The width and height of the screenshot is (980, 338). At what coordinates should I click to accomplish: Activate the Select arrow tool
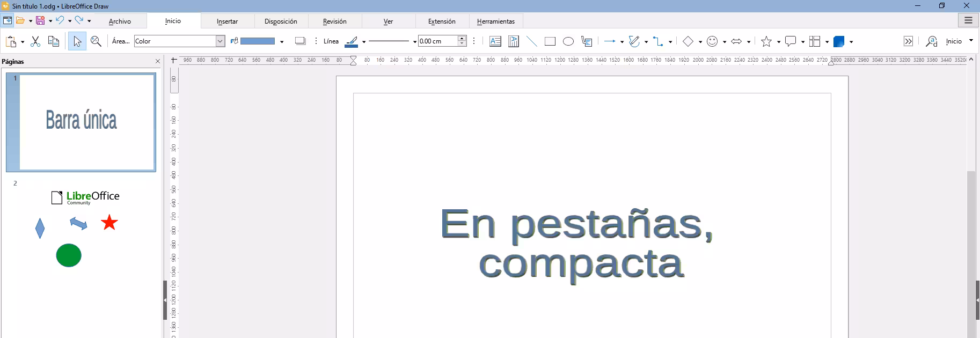77,41
